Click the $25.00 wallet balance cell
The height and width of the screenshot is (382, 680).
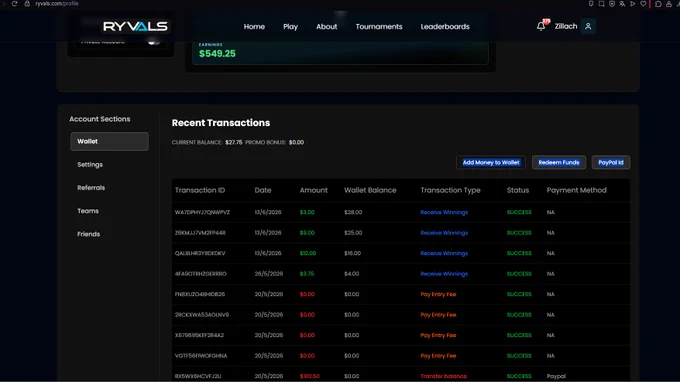(353, 233)
